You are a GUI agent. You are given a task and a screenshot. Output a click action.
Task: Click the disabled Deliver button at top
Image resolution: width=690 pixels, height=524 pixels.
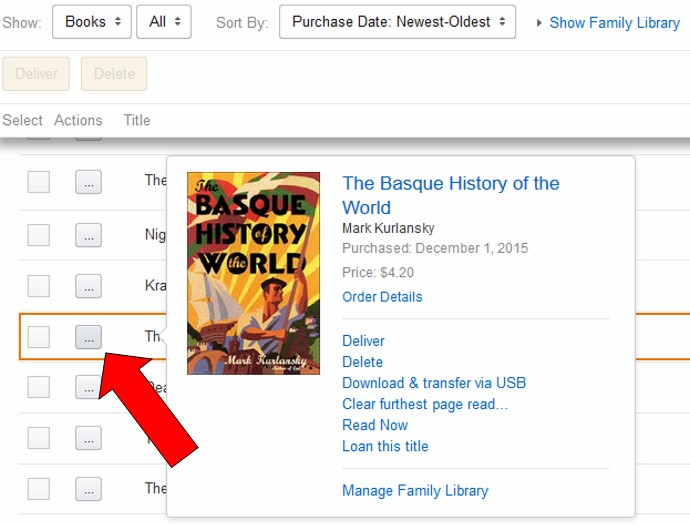[36, 73]
